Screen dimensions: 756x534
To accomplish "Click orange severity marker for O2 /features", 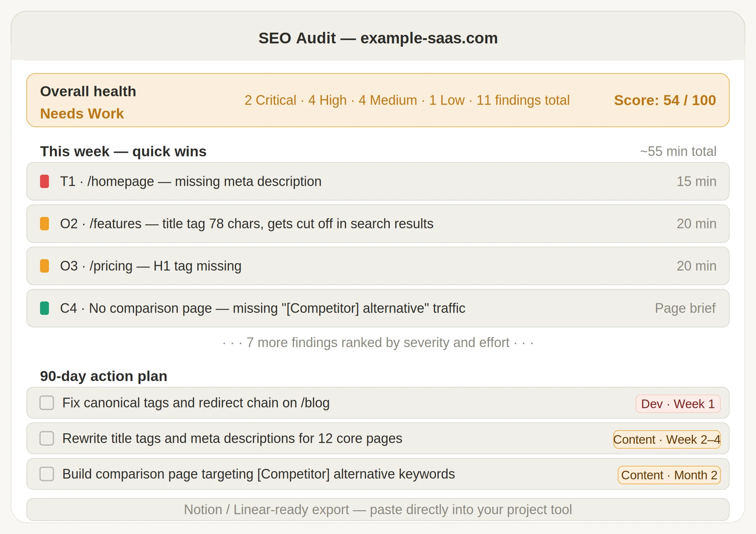I will pyautogui.click(x=44, y=224).
